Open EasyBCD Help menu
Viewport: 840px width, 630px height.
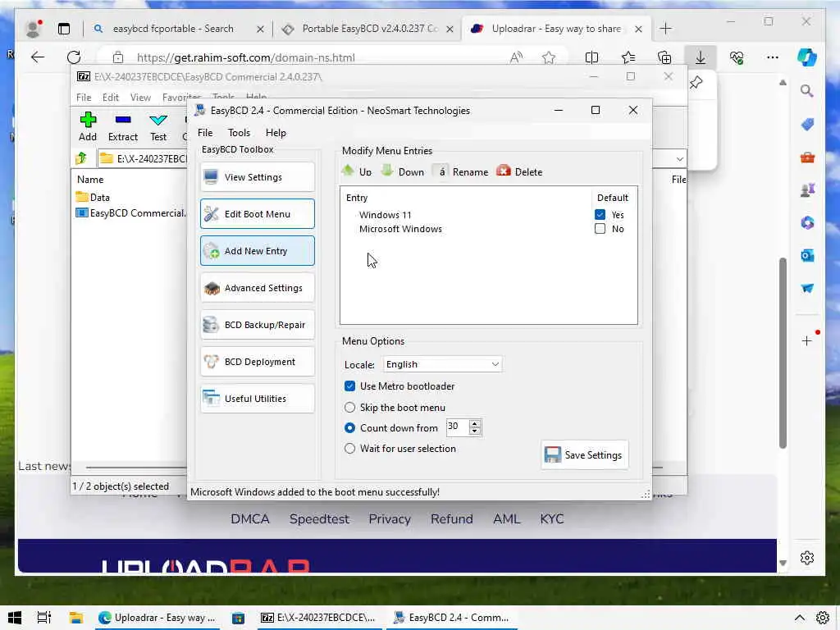click(276, 133)
